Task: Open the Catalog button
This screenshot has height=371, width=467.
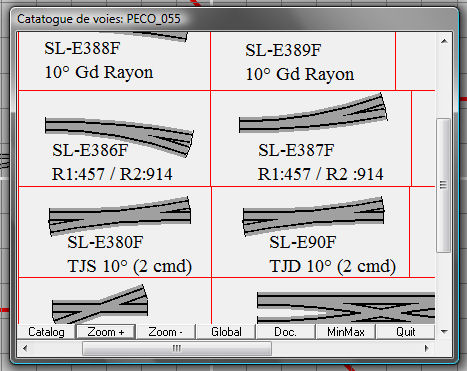Action: tap(46, 332)
